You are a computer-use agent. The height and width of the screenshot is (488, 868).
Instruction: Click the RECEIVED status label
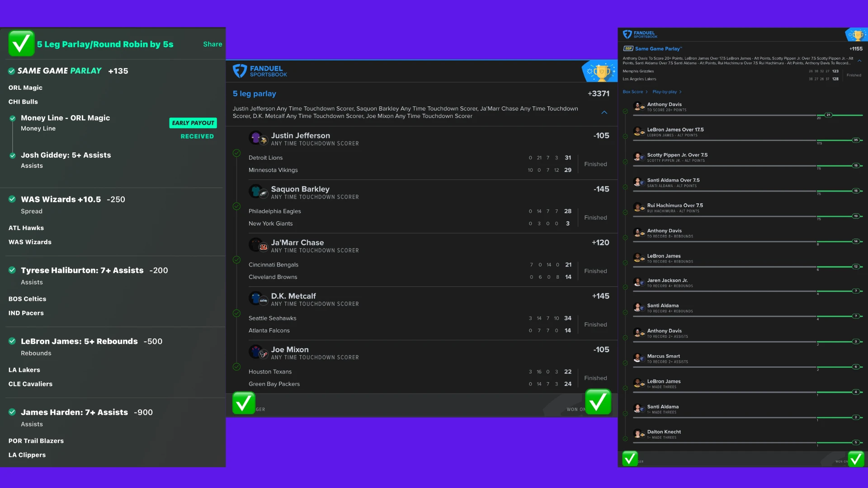(x=197, y=136)
